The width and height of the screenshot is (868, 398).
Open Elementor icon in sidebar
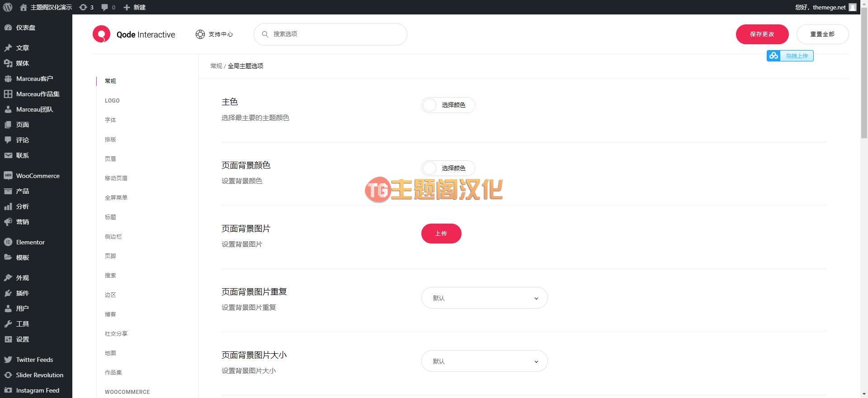8,242
